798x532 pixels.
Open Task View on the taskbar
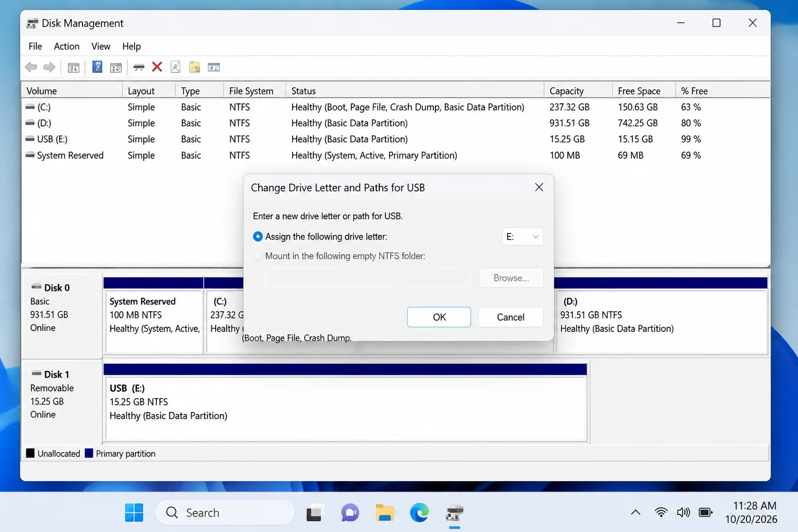pos(314,513)
